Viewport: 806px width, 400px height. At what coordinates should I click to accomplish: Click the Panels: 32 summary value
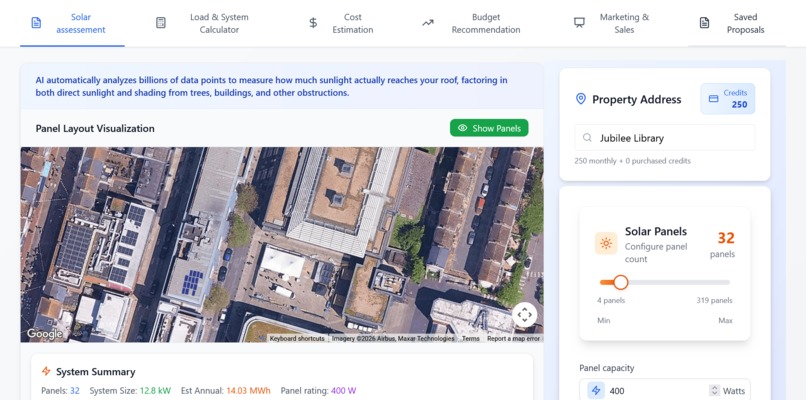point(75,391)
